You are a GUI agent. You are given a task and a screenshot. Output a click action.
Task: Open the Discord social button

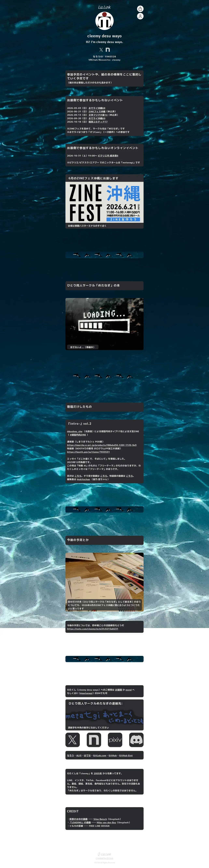(x=136, y=740)
